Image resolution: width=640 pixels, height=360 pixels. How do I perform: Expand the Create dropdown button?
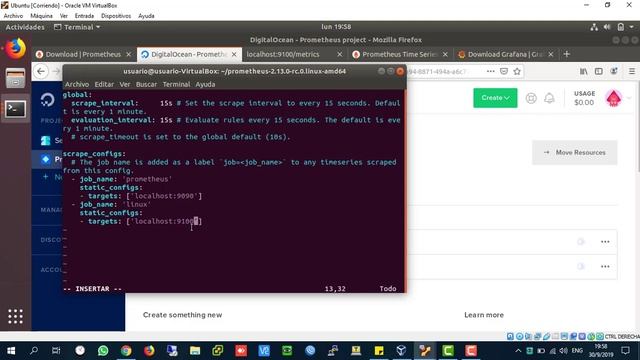[495, 98]
